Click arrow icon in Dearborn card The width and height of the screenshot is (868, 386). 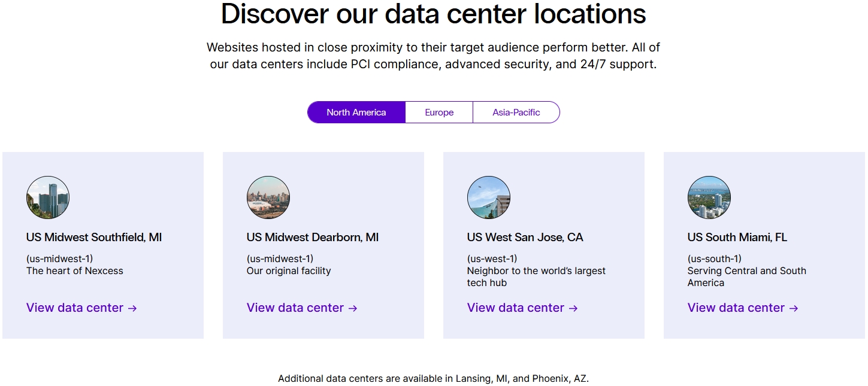coord(353,308)
